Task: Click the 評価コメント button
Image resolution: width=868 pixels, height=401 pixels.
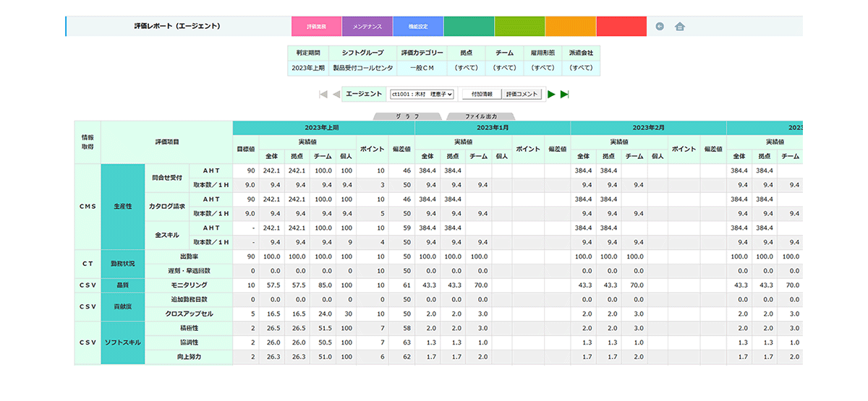Action: (x=522, y=94)
